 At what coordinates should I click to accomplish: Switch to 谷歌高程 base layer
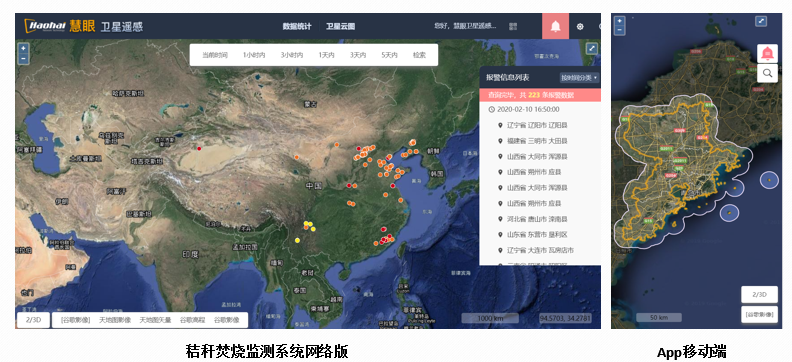point(192,320)
